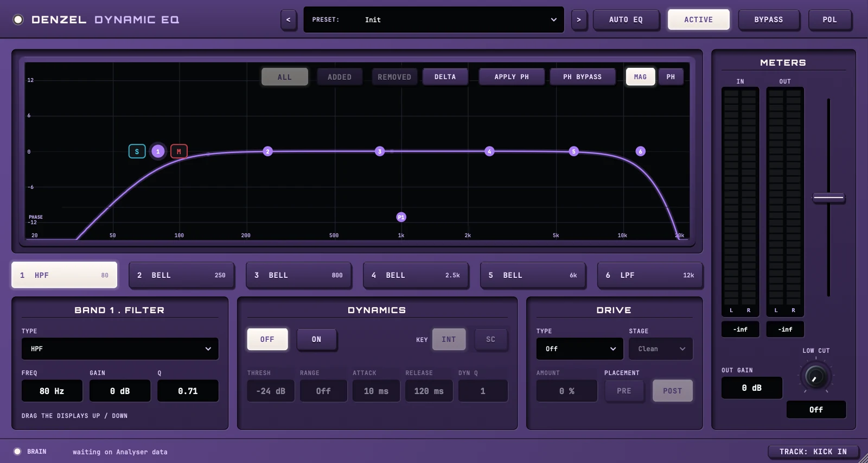Select band node 5 on the EQ curve

[x=573, y=151]
